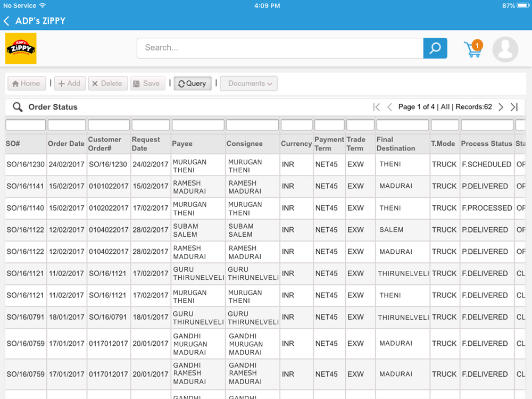Expand the Documents dropdown

(x=248, y=84)
